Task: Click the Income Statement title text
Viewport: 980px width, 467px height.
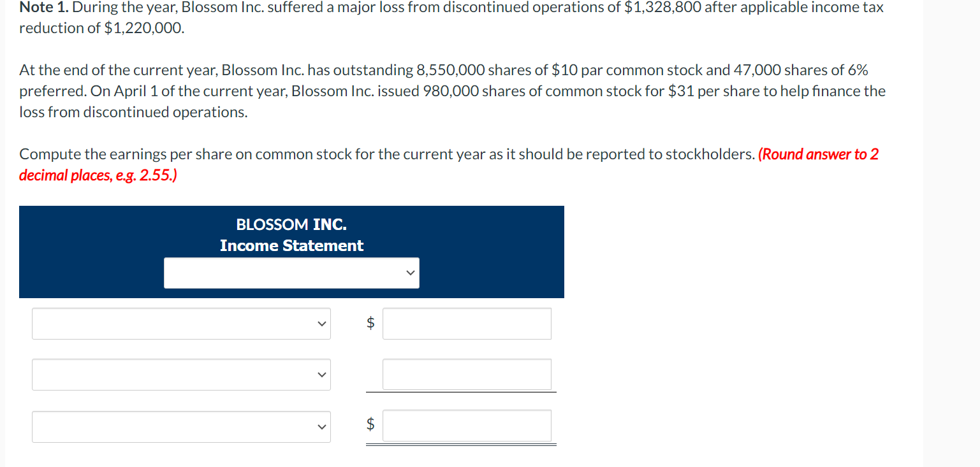Action: point(291,245)
